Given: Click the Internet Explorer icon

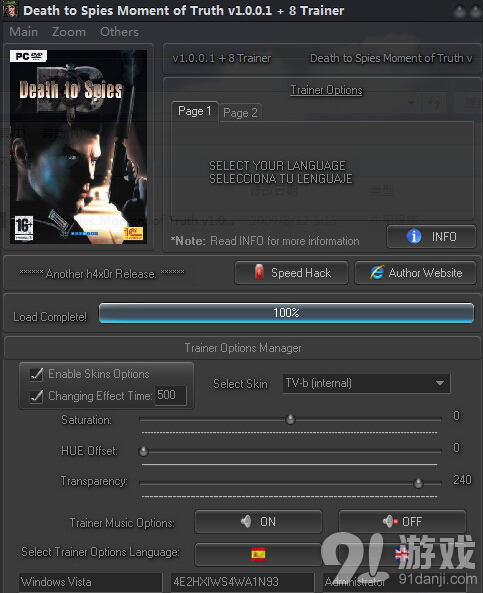Looking at the screenshot, I should [x=377, y=272].
